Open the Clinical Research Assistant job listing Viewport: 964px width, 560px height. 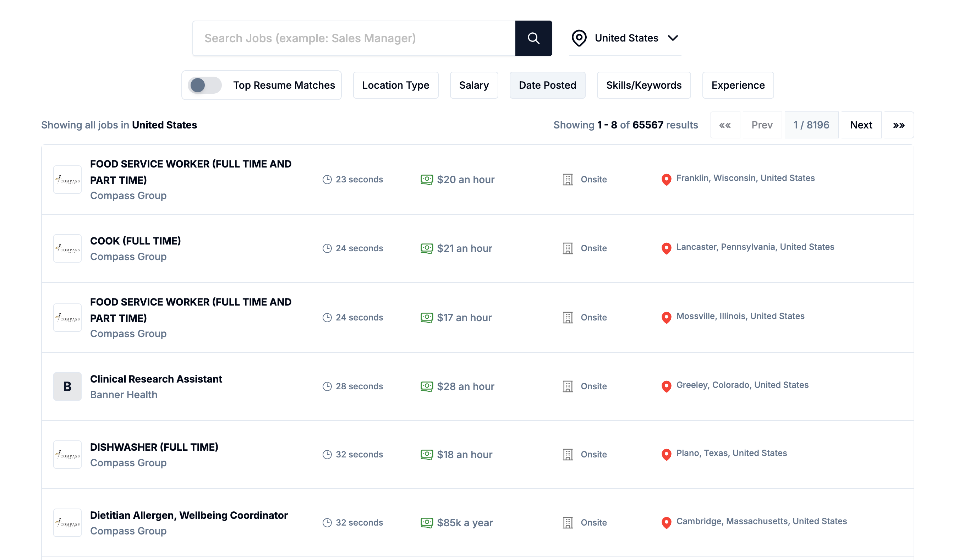156,379
